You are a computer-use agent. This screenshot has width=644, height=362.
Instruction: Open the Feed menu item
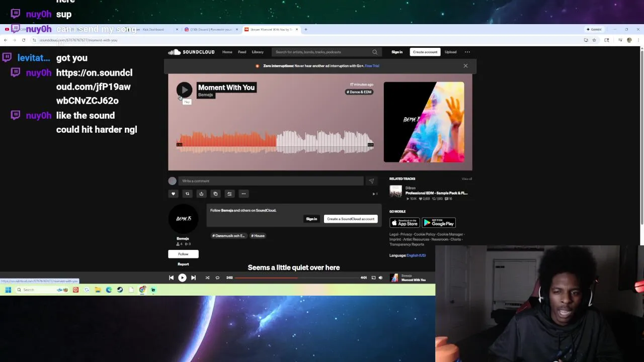tap(242, 52)
